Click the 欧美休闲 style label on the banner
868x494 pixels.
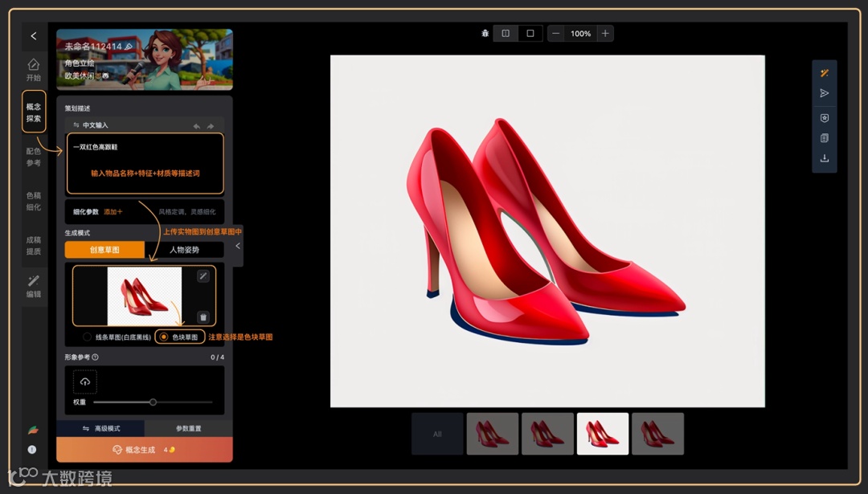[x=79, y=76]
